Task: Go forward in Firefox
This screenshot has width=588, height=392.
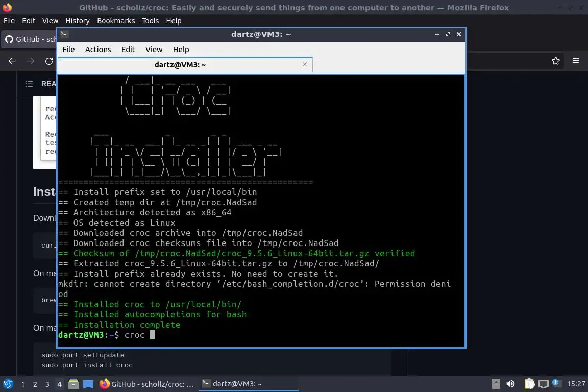Action: [31, 61]
